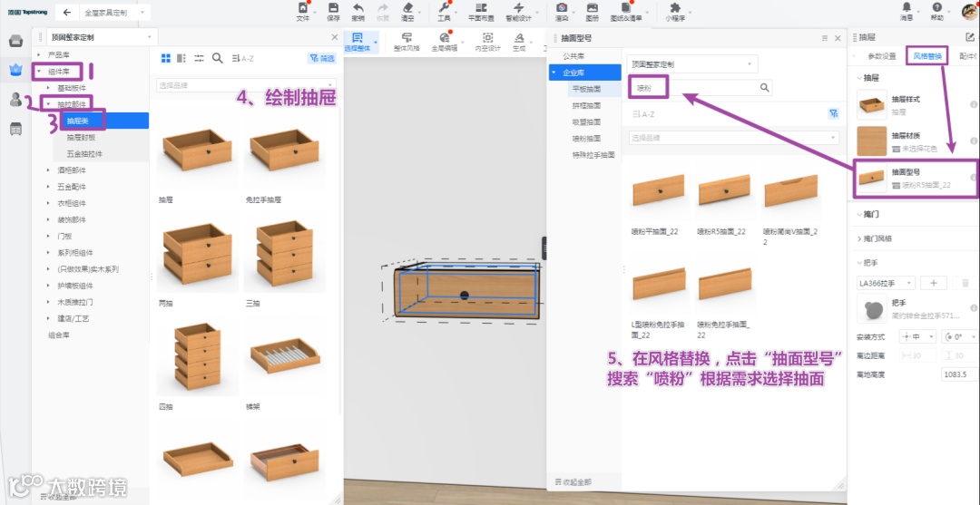Open 消息 notification bell
The width and height of the screenshot is (980, 505).
[x=906, y=7]
